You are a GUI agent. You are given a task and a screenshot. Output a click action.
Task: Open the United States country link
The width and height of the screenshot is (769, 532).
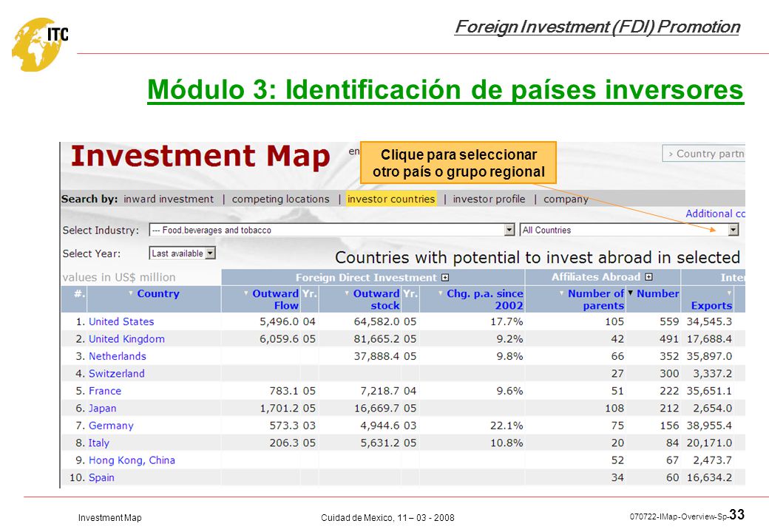pos(121,322)
